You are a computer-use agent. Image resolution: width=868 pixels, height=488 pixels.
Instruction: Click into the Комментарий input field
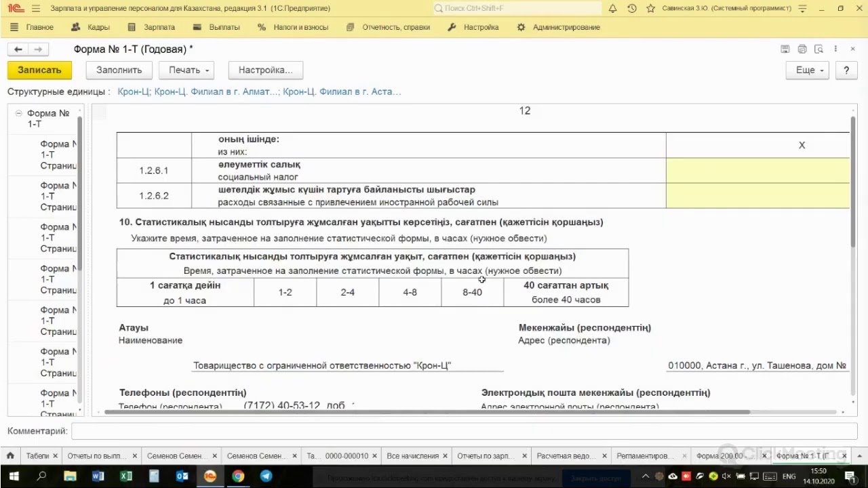point(465,431)
